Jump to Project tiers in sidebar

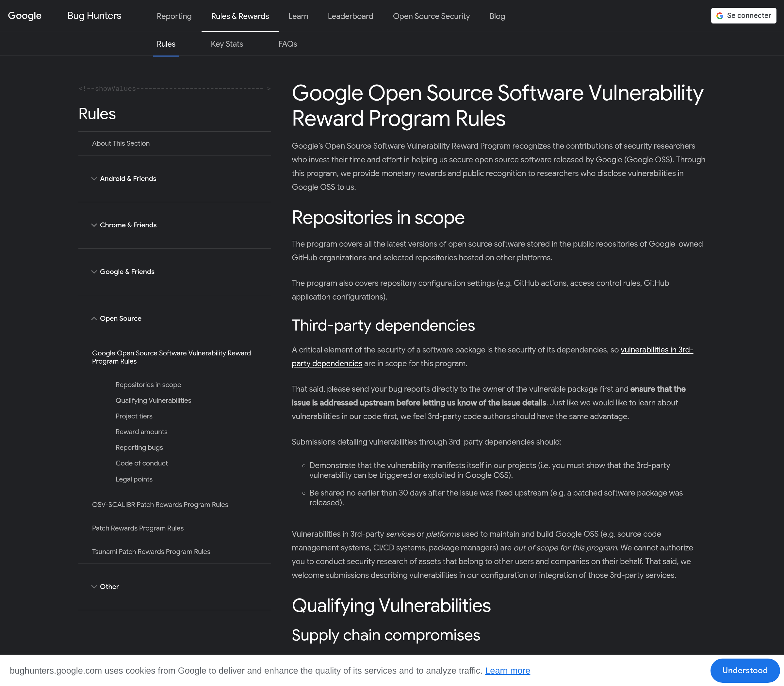click(x=134, y=416)
